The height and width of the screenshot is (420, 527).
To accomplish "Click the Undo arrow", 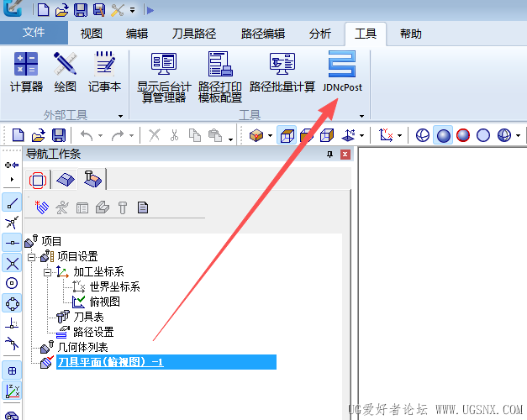I will [x=87, y=135].
